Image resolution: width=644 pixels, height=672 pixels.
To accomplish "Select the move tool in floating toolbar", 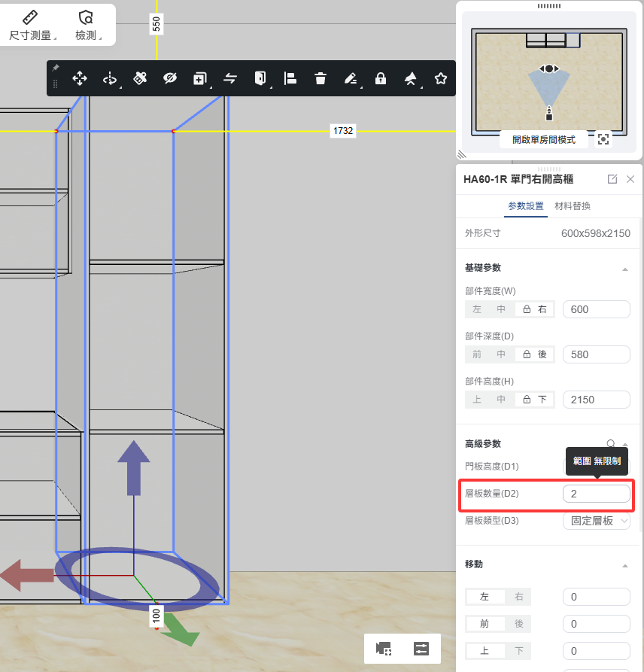I will point(80,78).
